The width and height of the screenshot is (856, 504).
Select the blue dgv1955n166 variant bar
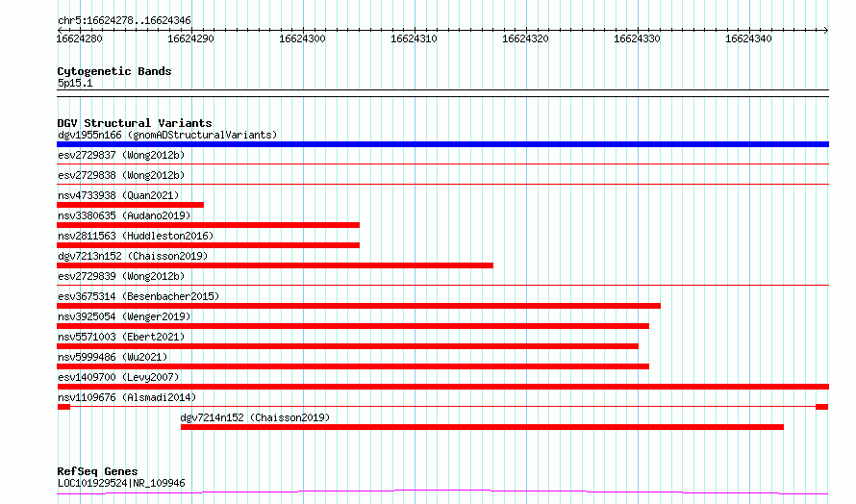[442, 144]
